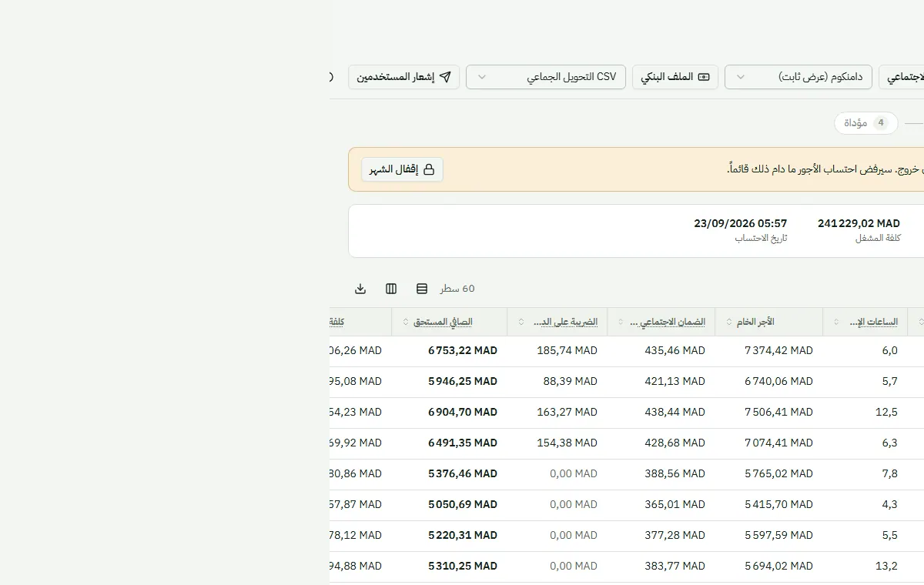Click gross salary 5 597,59 MAD
This screenshot has height=585, width=924.
coord(778,535)
